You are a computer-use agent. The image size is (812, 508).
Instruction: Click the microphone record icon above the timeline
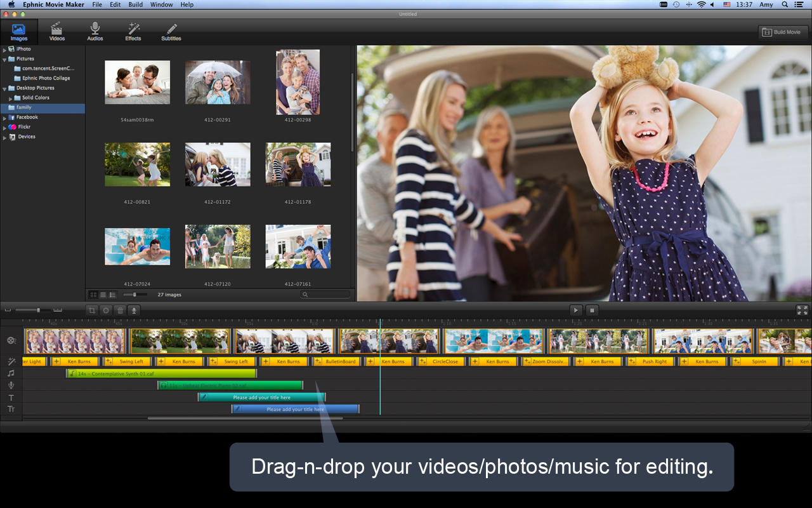click(134, 311)
